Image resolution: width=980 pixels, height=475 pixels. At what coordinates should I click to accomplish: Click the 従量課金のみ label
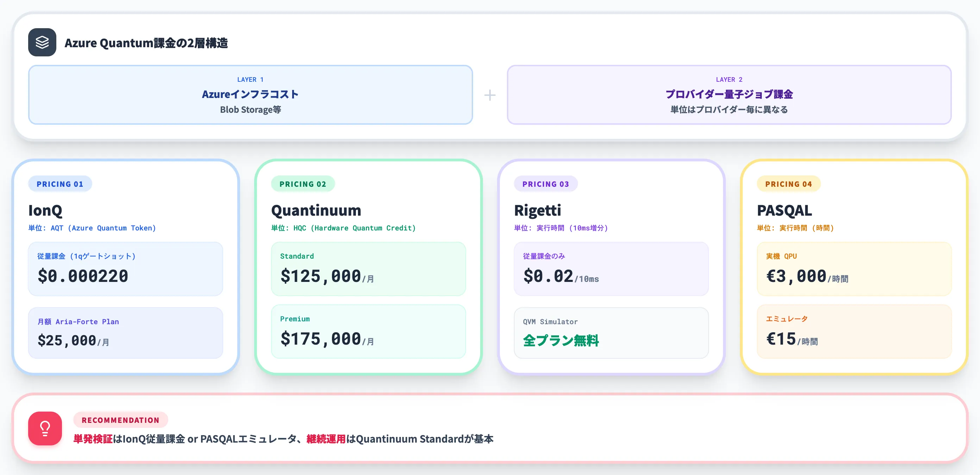[544, 257]
